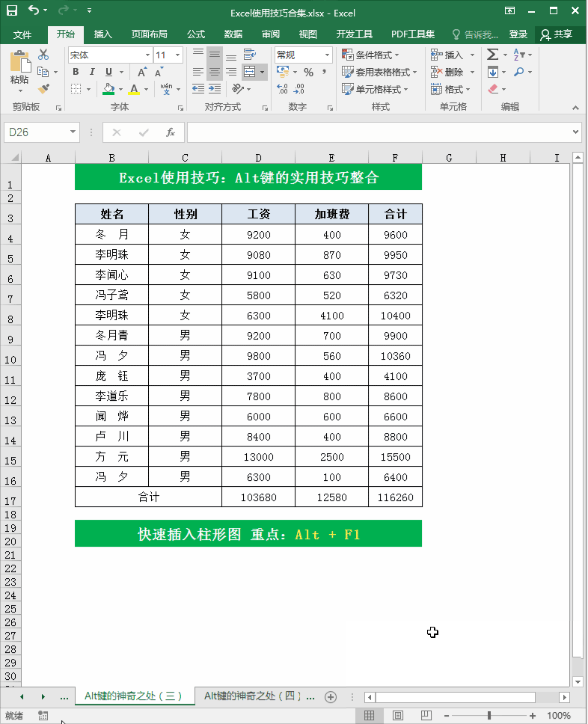Click the Format Painter brush icon

pyautogui.click(x=44, y=88)
